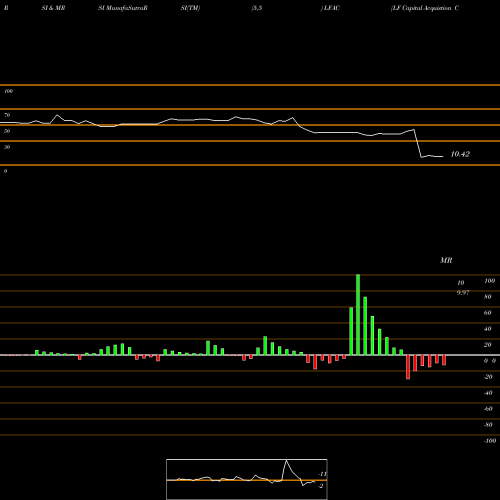
Task: Click the ') LFAC' ticker label
Action: pyautogui.click(x=330, y=8)
